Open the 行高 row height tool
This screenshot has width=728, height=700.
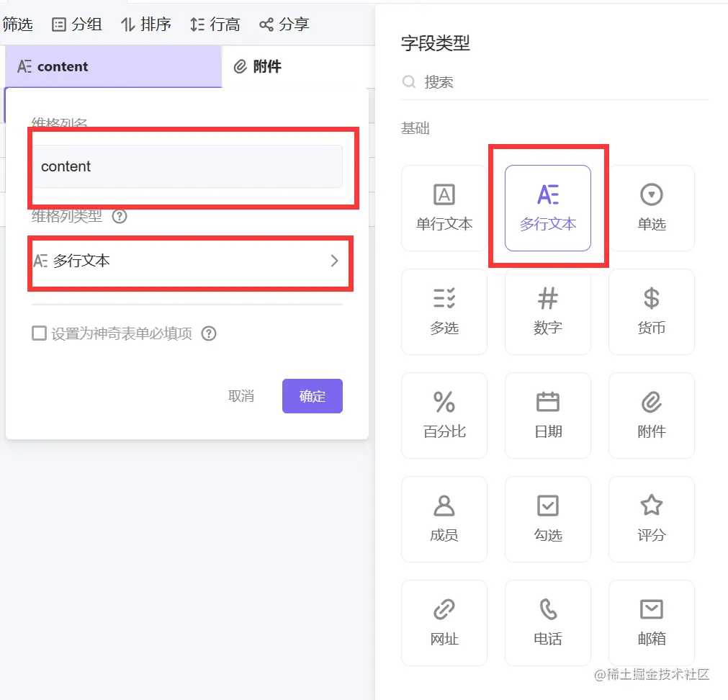point(215,24)
